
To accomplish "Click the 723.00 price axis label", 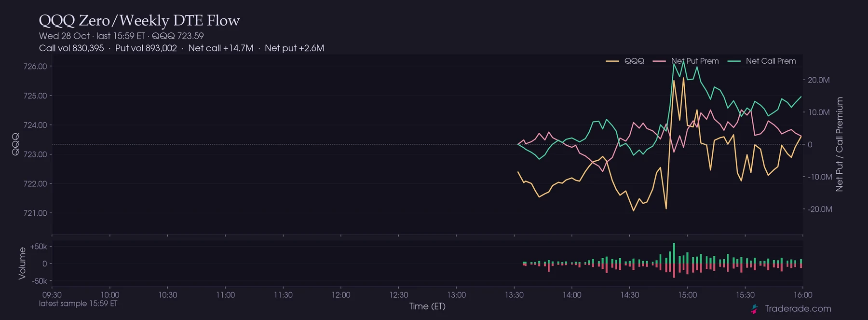I will (x=35, y=154).
